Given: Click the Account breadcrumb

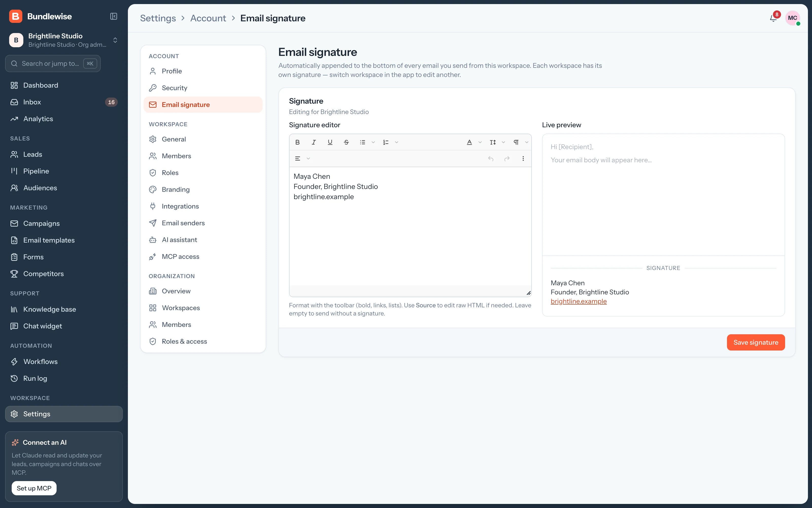Looking at the screenshot, I should (208, 18).
